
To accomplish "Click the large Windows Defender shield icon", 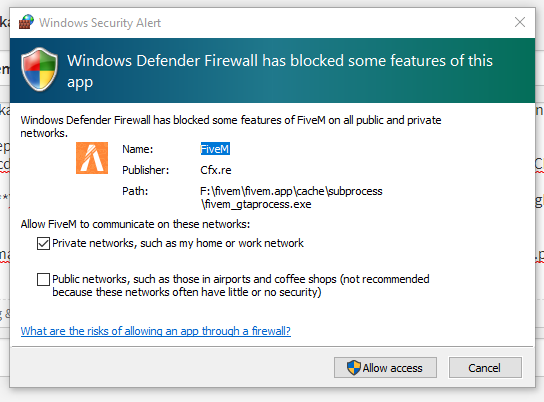I will tap(39, 70).
